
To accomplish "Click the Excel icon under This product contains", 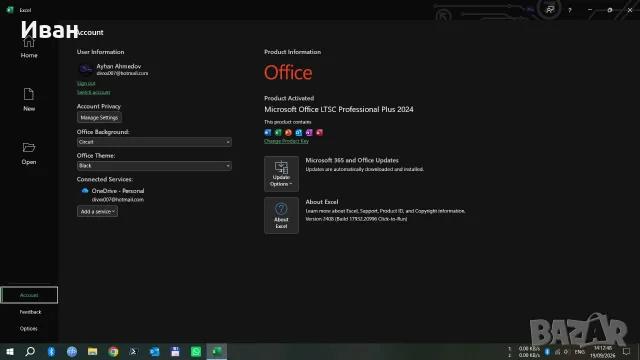I will tap(278, 132).
